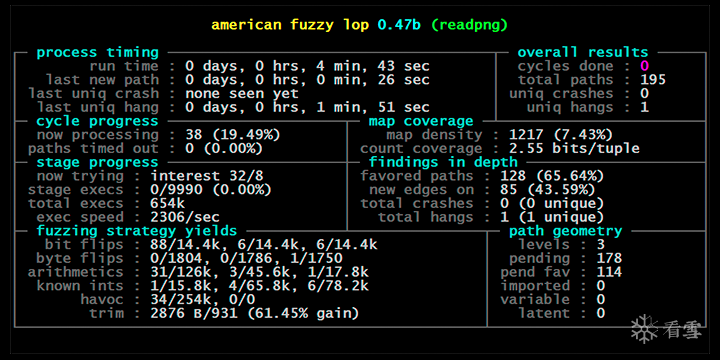Click the "stage progress" section header

(x=97, y=163)
